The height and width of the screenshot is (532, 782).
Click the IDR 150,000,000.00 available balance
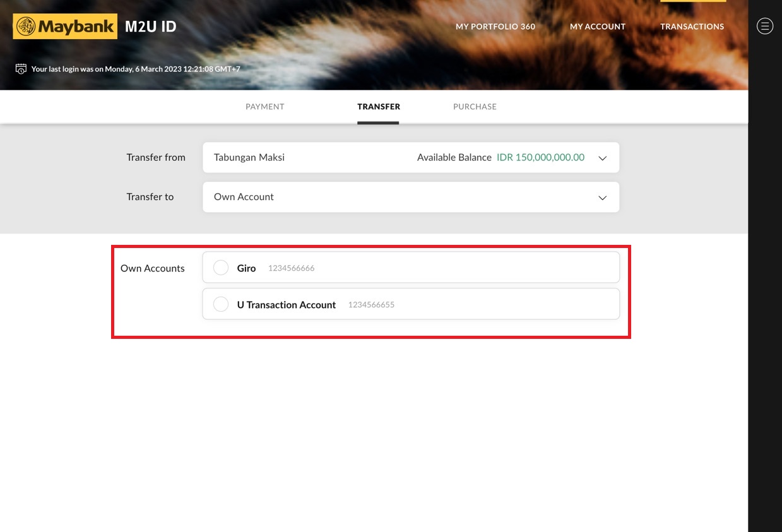[x=540, y=158]
